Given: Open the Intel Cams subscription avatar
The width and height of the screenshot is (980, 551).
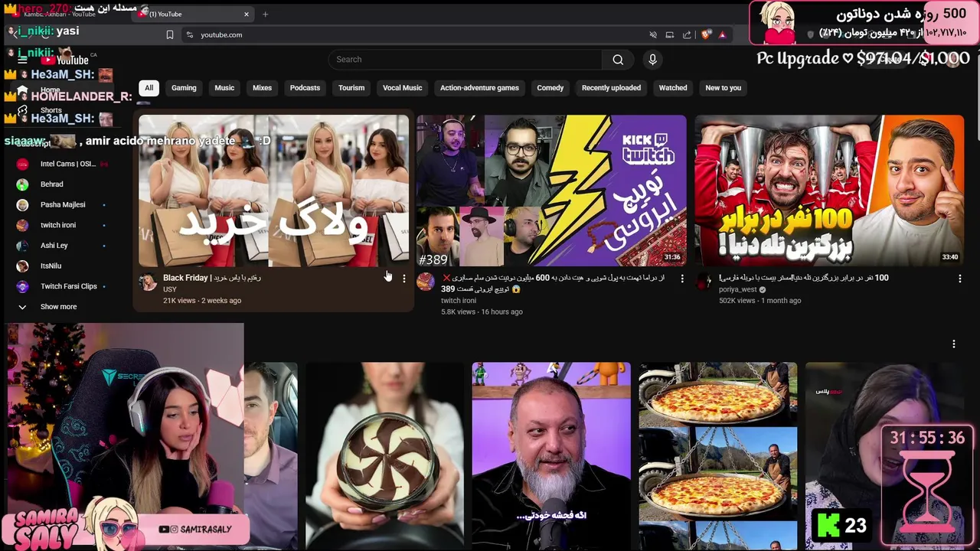Looking at the screenshot, I should click(x=23, y=164).
